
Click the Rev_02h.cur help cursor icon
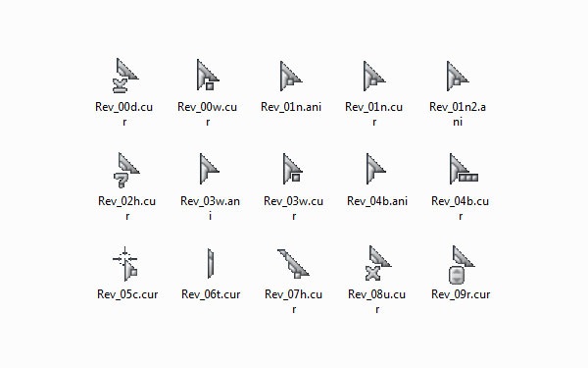[x=126, y=170]
